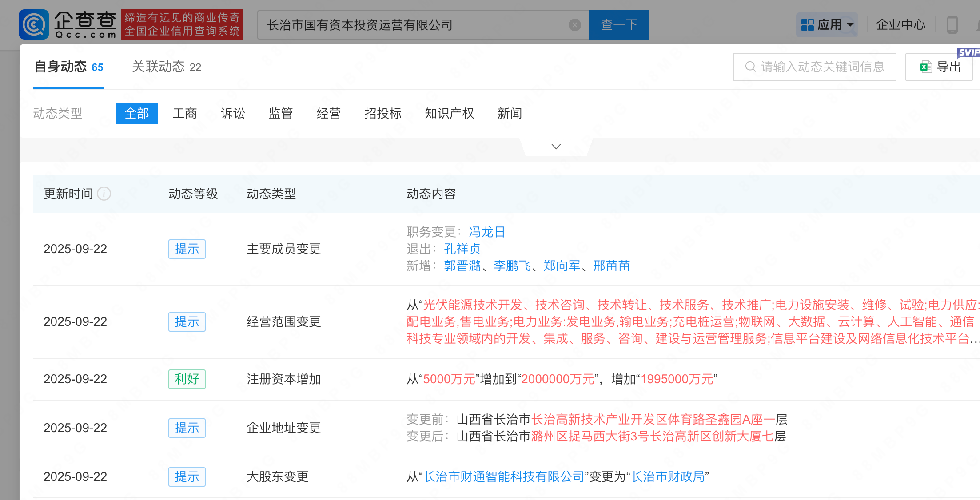Click the 经营范围变更 type text

coord(284,321)
